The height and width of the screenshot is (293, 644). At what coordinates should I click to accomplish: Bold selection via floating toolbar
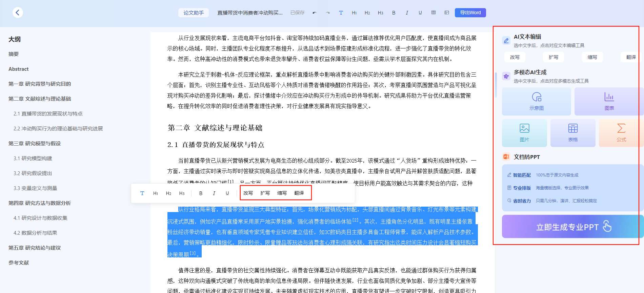click(201, 193)
